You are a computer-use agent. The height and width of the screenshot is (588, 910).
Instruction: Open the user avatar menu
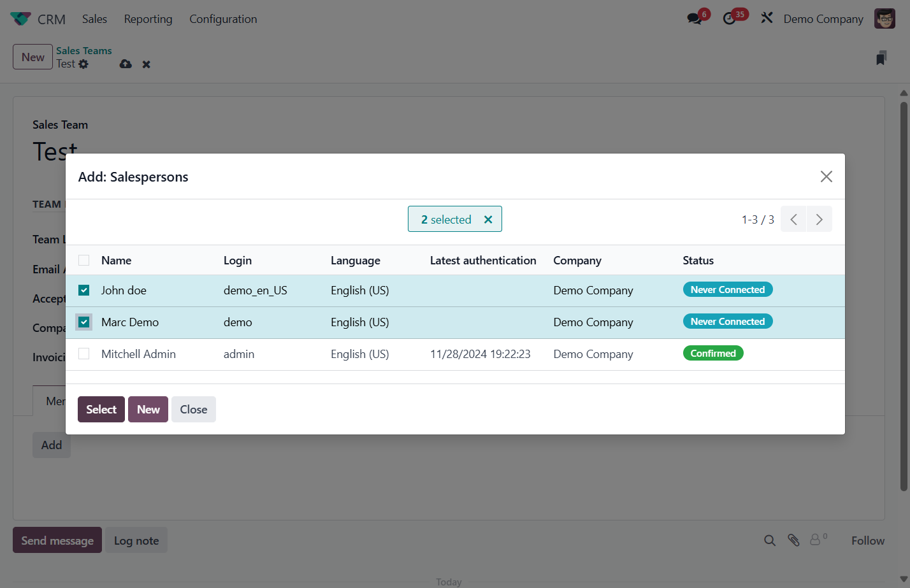885,18
